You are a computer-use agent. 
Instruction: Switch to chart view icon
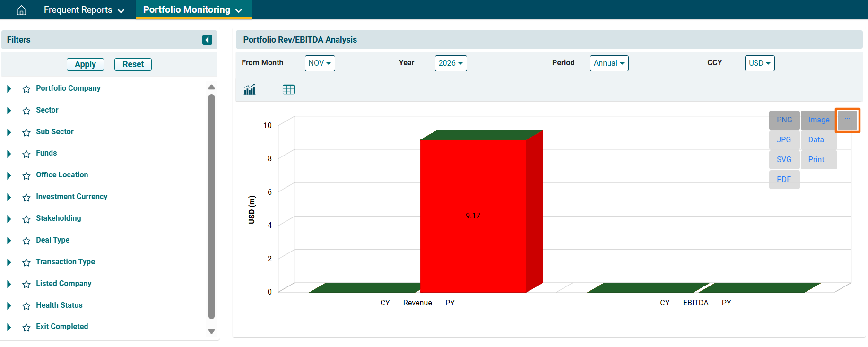[x=250, y=89]
